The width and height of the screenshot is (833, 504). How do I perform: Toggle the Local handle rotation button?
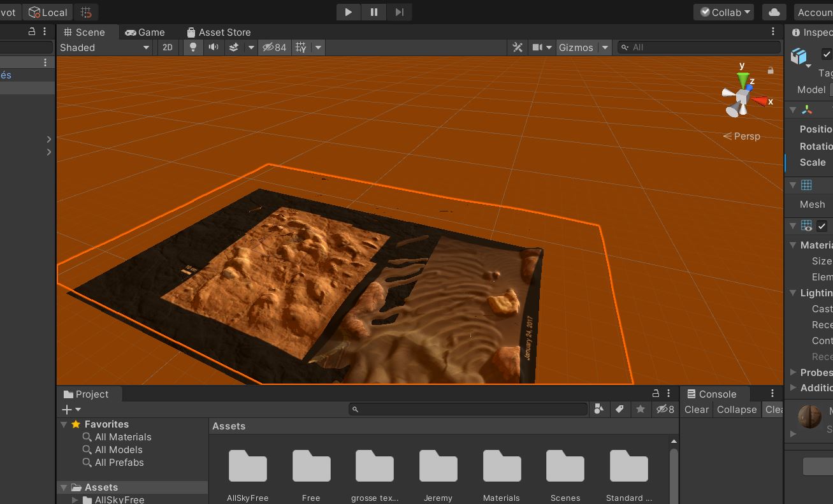click(x=48, y=12)
